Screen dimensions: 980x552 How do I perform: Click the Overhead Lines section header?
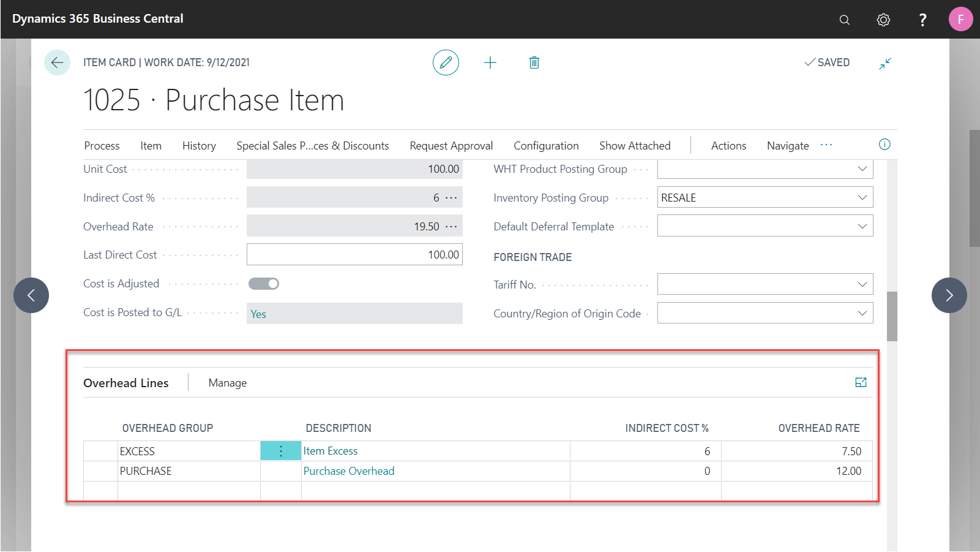[126, 383]
